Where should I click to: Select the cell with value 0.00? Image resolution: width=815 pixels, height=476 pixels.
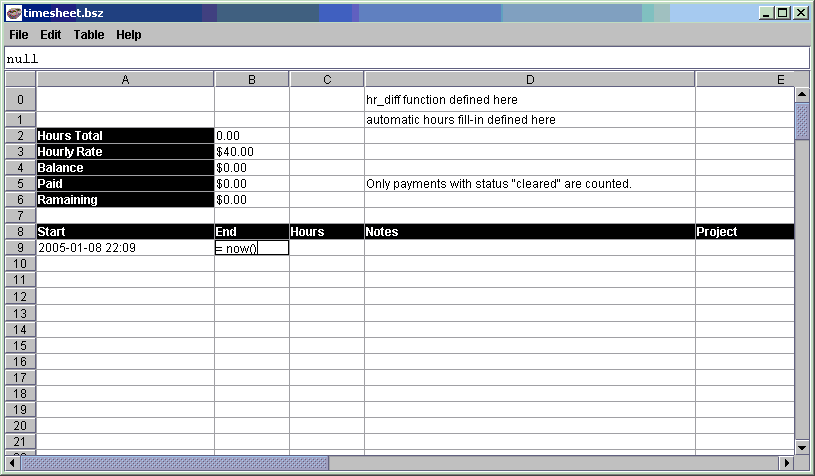pyautogui.click(x=252, y=136)
